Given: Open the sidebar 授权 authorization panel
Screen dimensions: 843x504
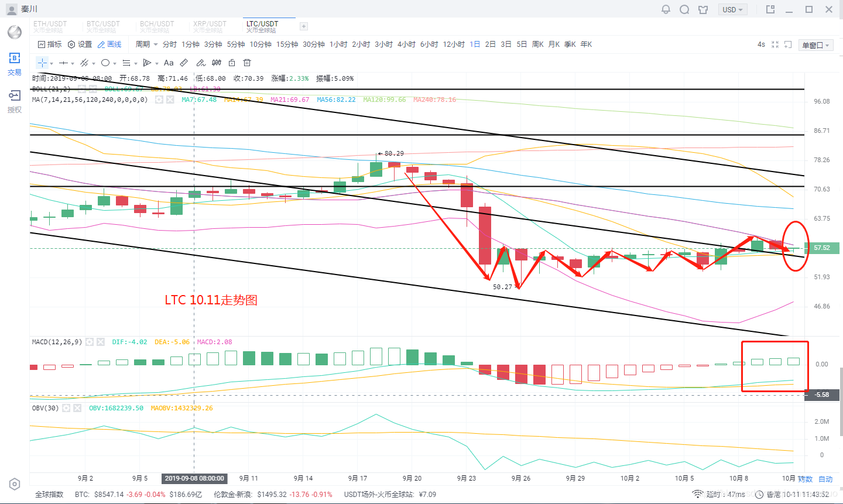Looking at the screenshot, I should (15, 101).
